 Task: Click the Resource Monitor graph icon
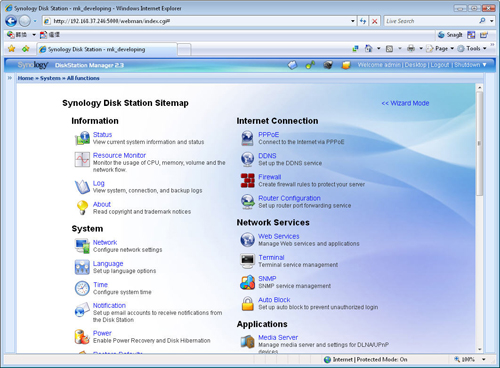pyautogui.click(x=82, y=159)
